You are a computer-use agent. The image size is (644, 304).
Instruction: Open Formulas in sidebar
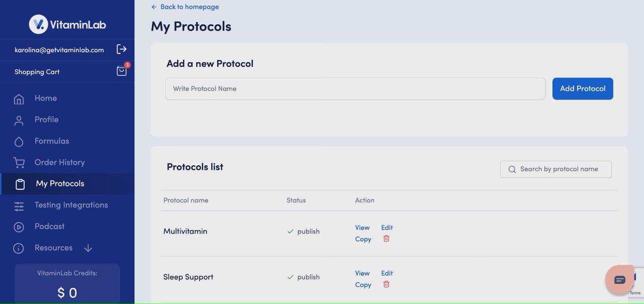(x=51, y=141)
